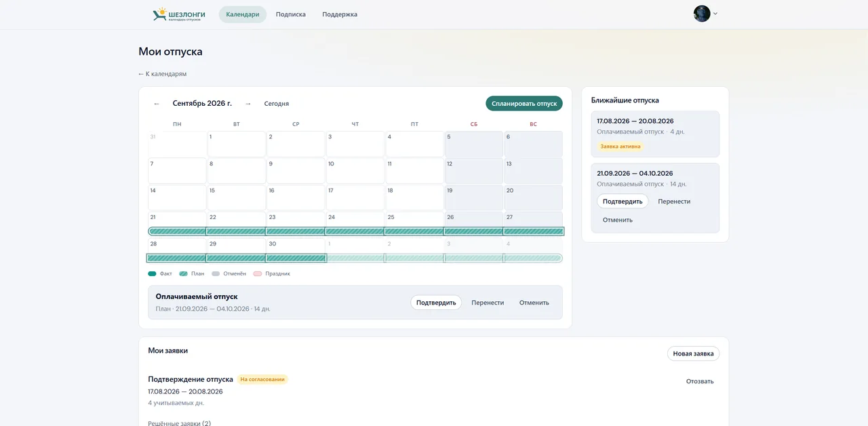The image size is (868, 426).
Task: Click the planned vacation bar on September 23
Action: (296, 231)
